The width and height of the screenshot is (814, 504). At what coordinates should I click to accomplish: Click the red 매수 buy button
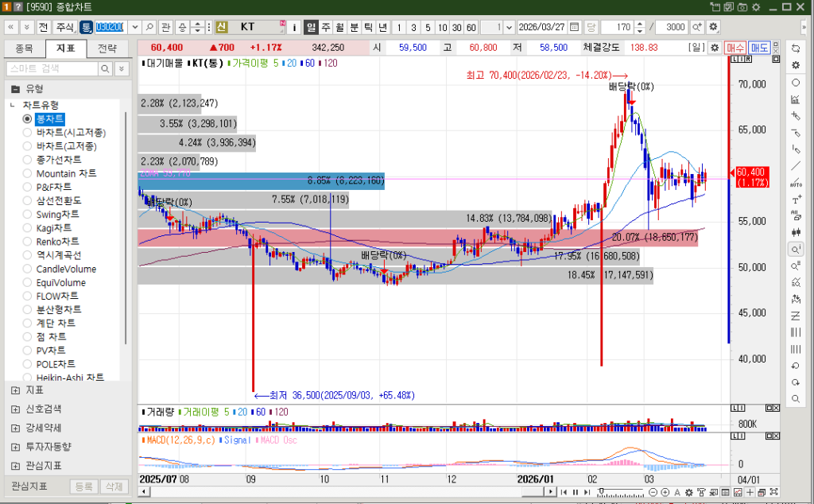pyautogui.click(x=736, y=48)
